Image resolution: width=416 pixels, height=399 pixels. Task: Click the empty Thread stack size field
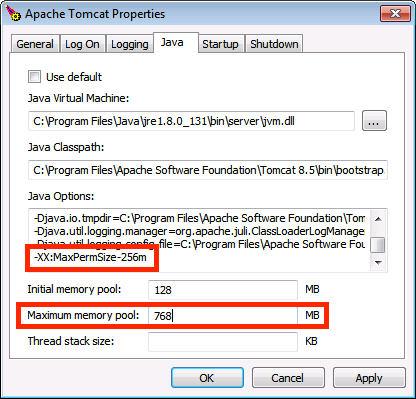coord(223,341)
